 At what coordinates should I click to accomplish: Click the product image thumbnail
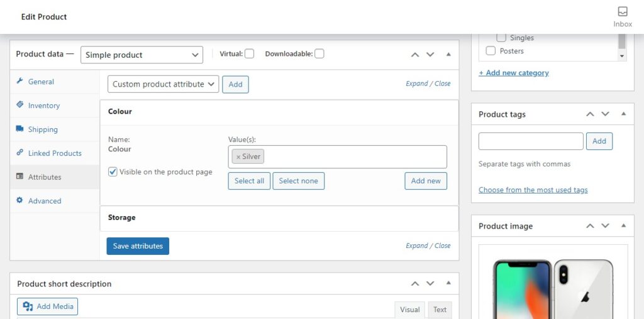coord(553,289)
